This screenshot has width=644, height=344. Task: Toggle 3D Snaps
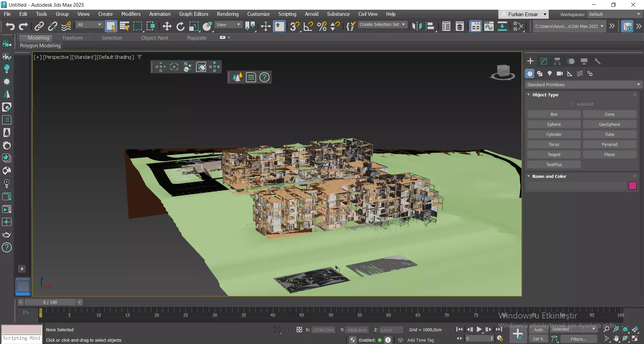[295, 26]
